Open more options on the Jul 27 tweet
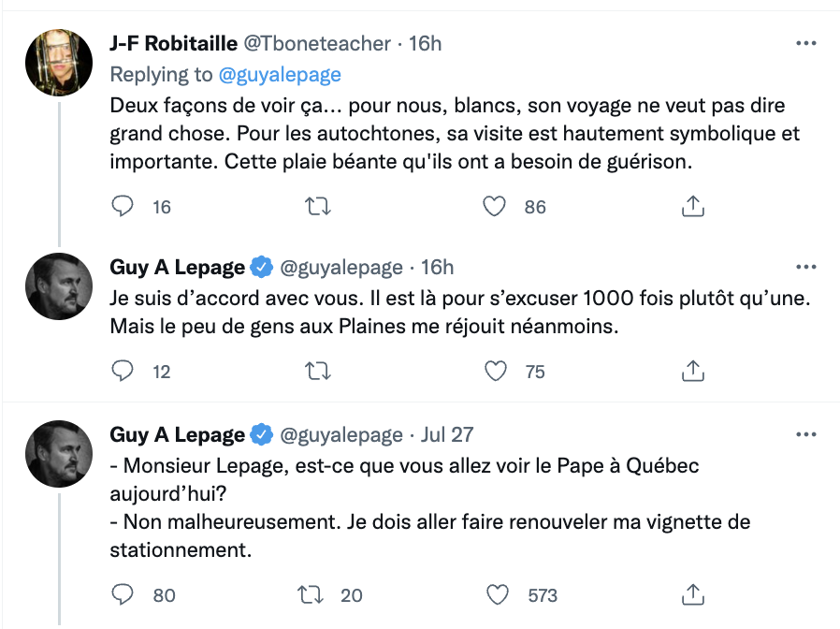The image size is (840, 629). point(804,434)
